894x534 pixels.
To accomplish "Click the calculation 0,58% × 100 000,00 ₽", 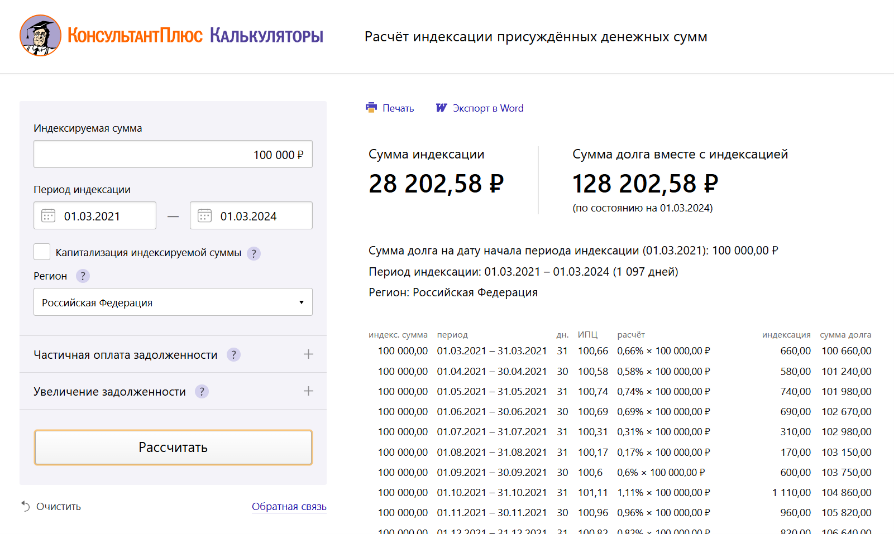I will [x=664, y=372].
